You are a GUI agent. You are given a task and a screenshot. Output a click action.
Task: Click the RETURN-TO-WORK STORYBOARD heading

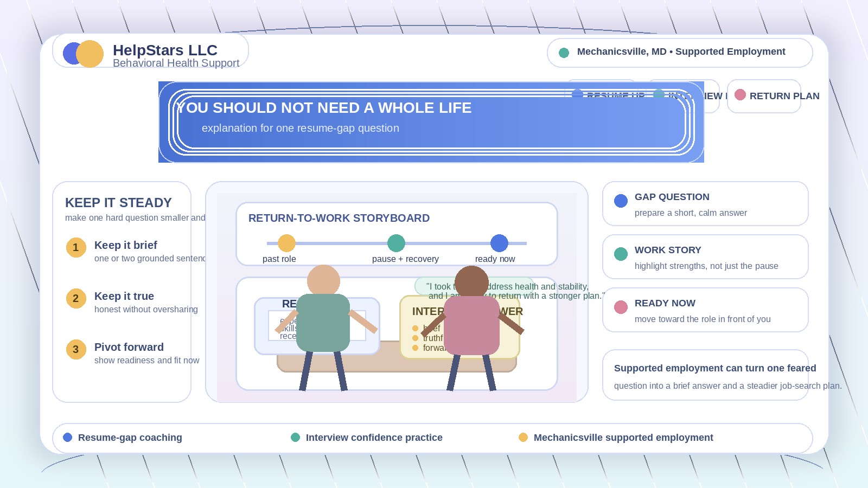click(x=339, y=218)
